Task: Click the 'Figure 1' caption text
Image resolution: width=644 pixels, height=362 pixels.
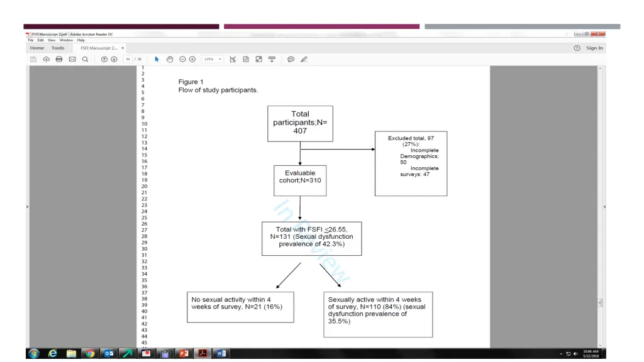Action: [x=191, y=82]
